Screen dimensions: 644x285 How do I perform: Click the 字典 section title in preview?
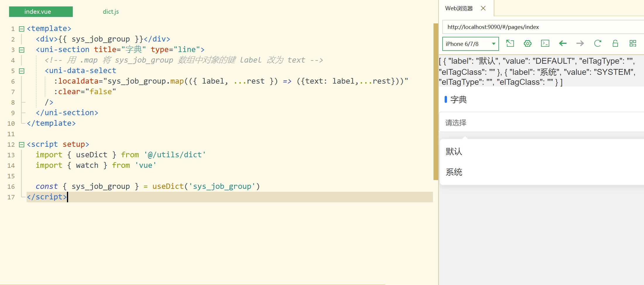458,99
